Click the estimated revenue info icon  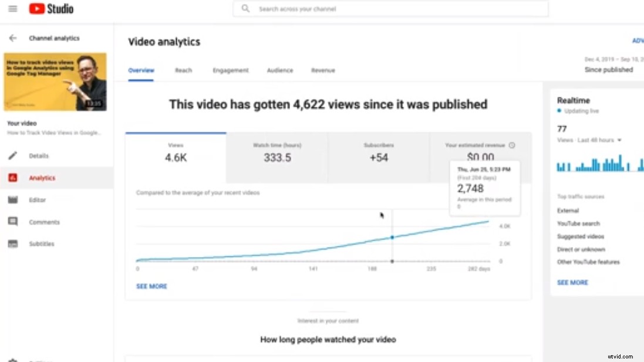511,145
